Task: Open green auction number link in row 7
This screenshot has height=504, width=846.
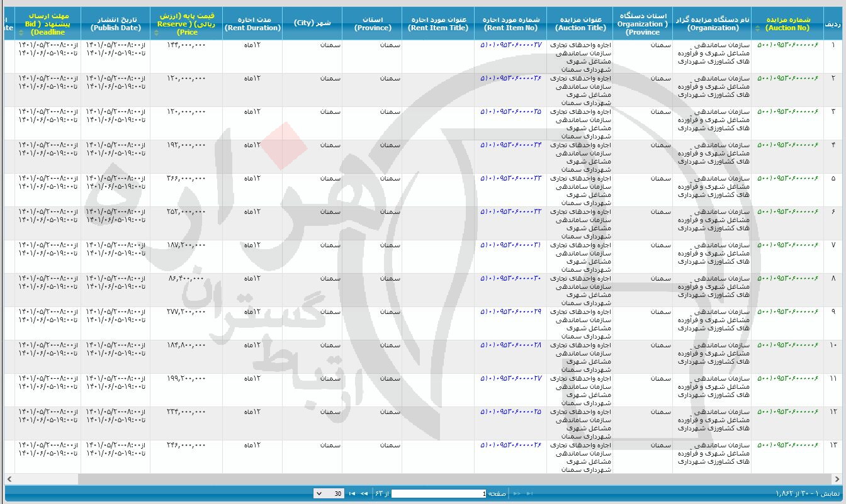Action: [x=787, y=245]
